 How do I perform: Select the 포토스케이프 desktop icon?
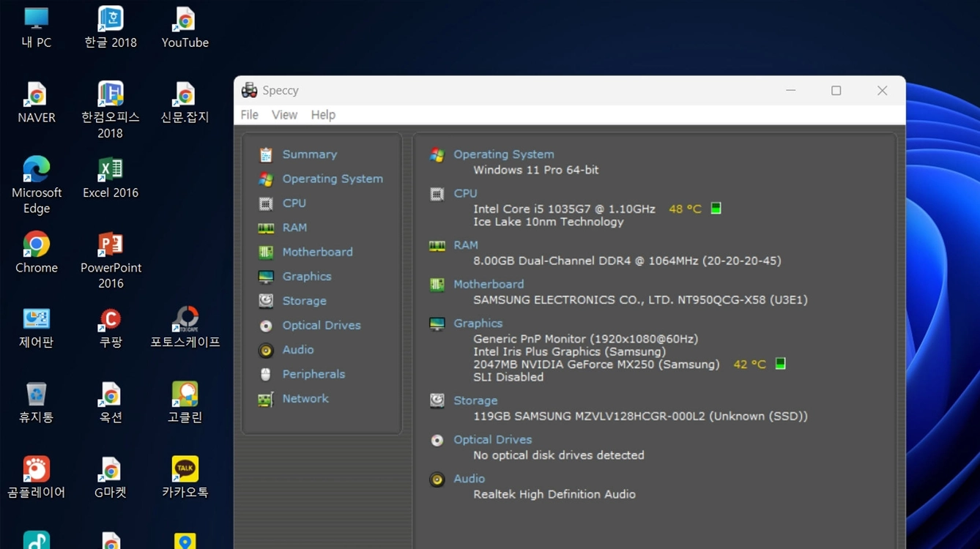tap(185, 327)
